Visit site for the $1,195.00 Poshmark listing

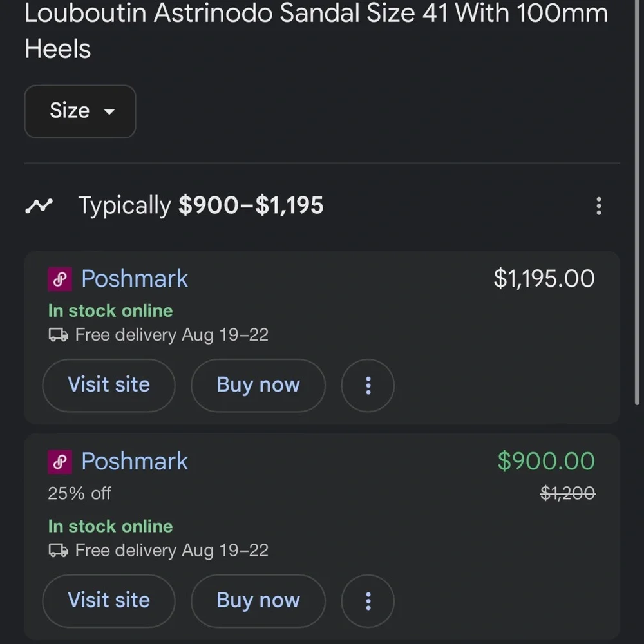pos(109,385)
